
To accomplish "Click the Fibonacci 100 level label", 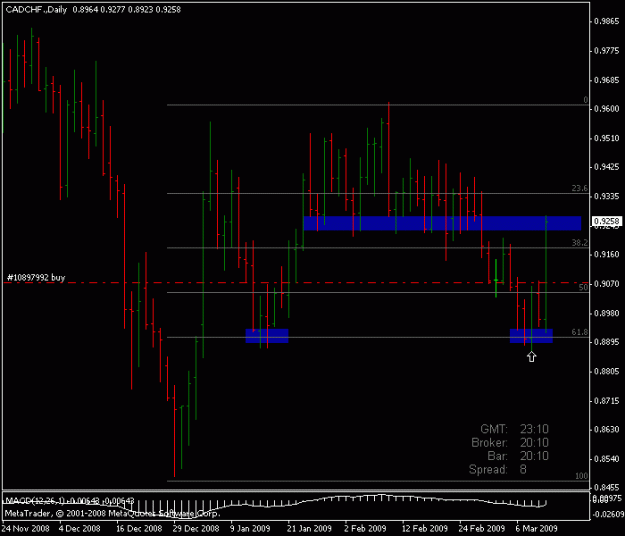I will pyautogui.click(x=582, y=476).
